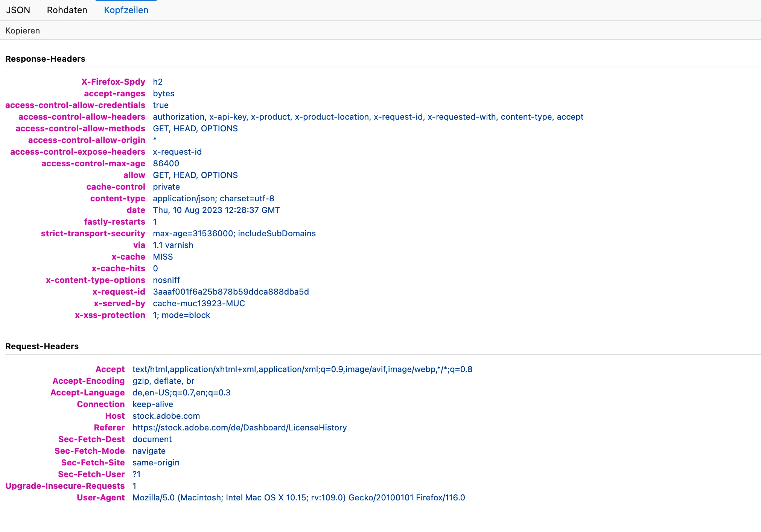Click the x-cache MISS value
This screenshot has height=532, width=761.
(163, 257)
